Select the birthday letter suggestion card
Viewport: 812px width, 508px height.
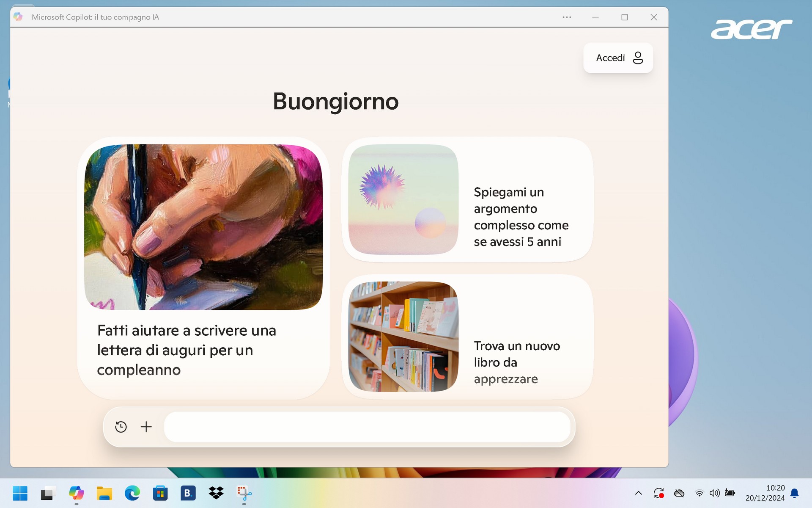tap(187, 350)
